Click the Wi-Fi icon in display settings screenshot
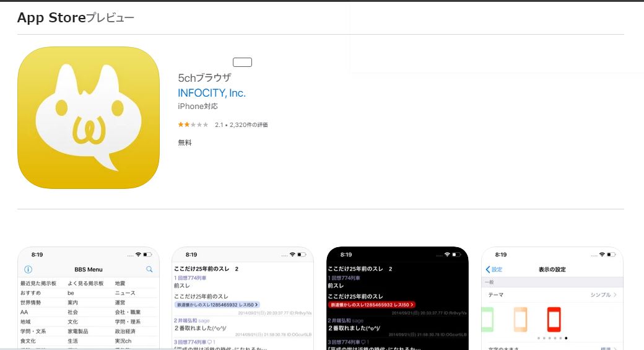 click(x=602, y=255)
